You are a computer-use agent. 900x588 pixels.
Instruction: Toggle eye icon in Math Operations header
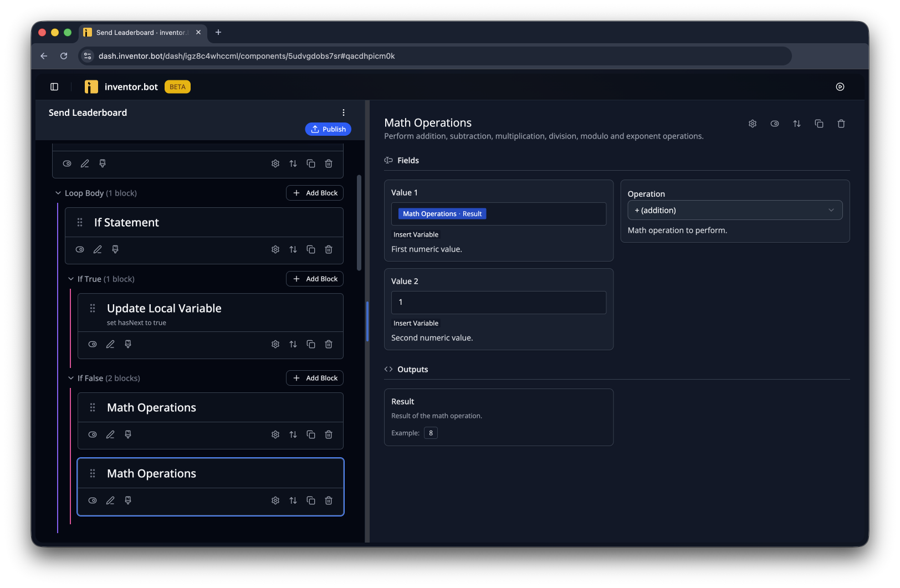[774, 124]
